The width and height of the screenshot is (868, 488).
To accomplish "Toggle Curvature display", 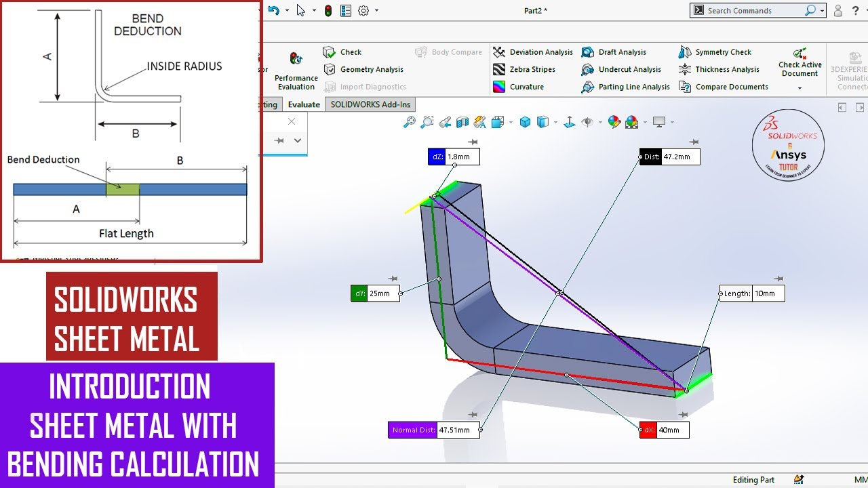I will click(x=519, y=87).
